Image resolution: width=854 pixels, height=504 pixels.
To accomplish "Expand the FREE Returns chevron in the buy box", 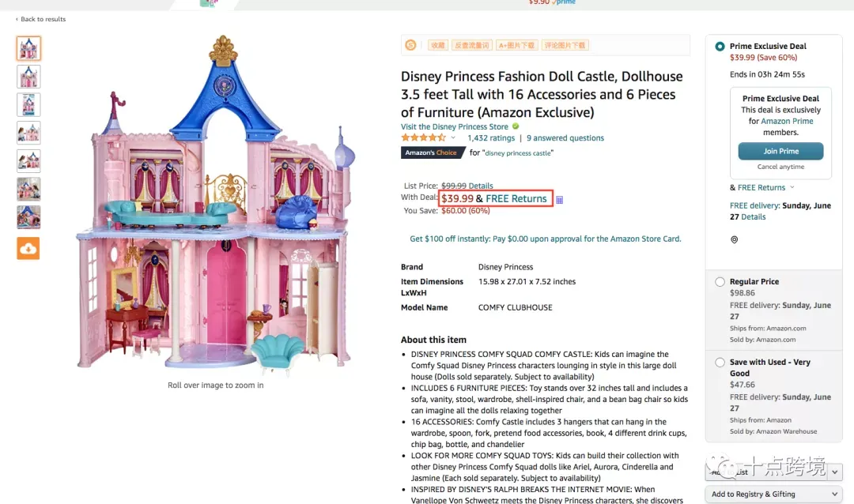I will click(792, 187).
